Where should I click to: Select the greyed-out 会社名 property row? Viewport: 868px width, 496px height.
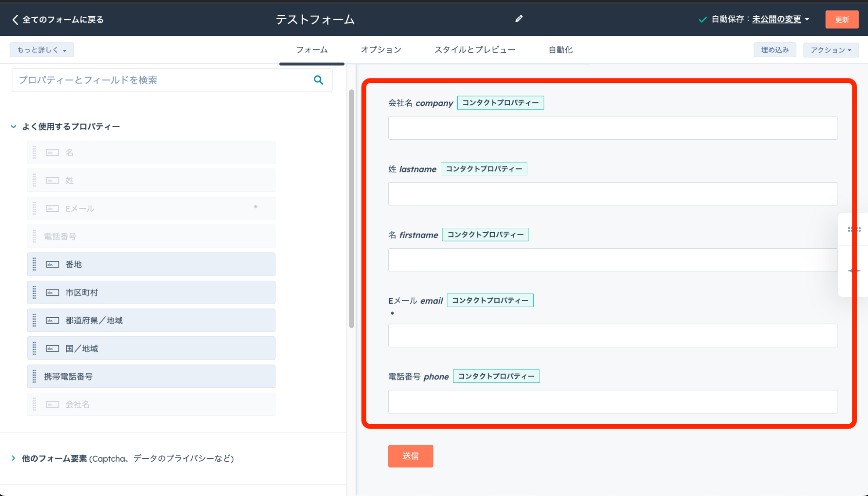[x=151, y=404]
